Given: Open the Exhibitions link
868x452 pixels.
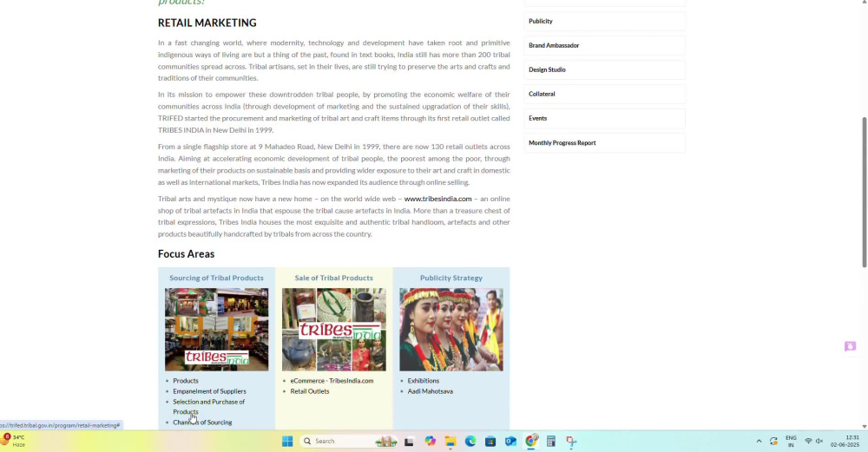Looking at the screenshot, I should (x=423, y=381).
